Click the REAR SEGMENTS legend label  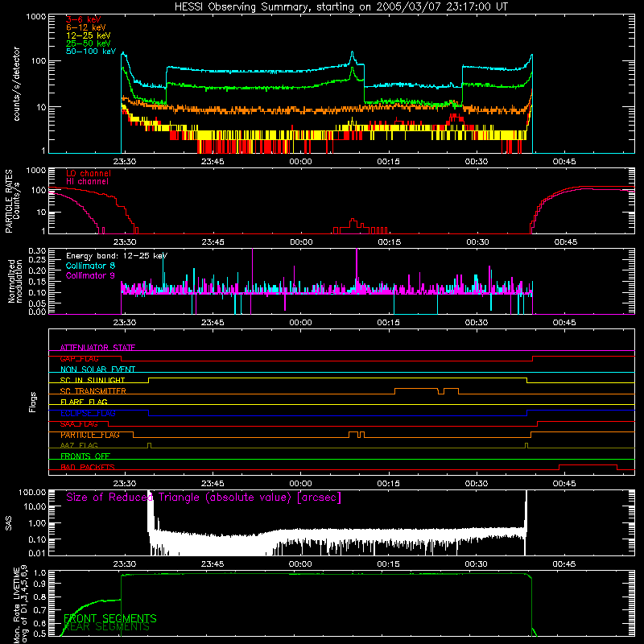(x=107, y=627)
